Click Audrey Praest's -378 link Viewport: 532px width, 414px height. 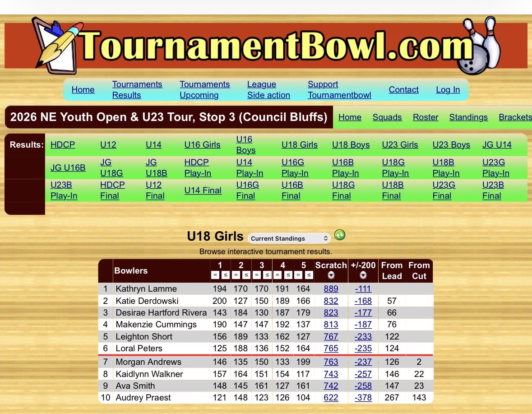point(363,397)
